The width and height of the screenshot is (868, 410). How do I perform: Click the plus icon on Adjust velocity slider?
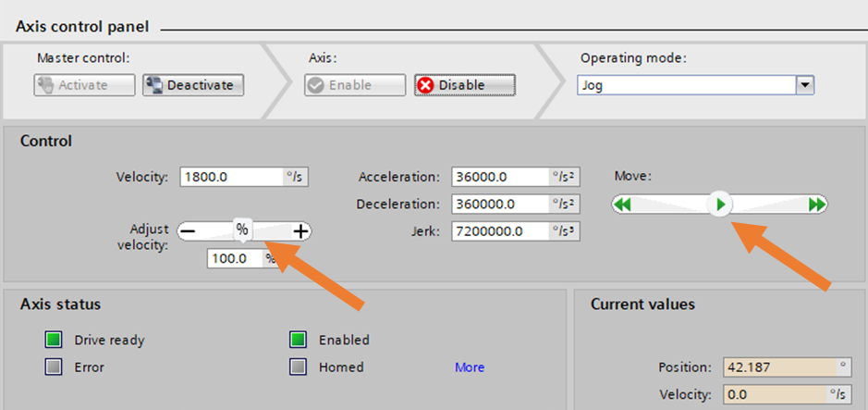pos(300,231)
